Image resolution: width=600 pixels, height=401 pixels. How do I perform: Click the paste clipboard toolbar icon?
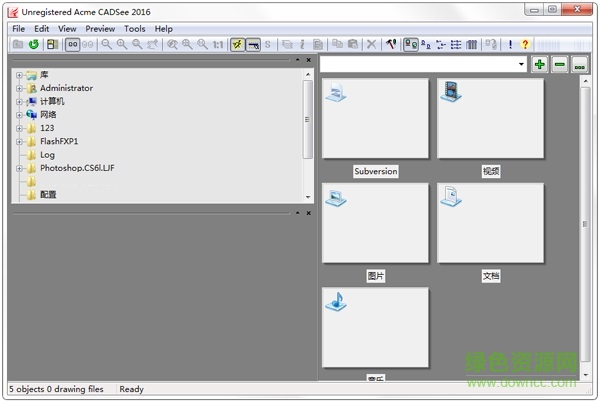[x=352, y=44]
